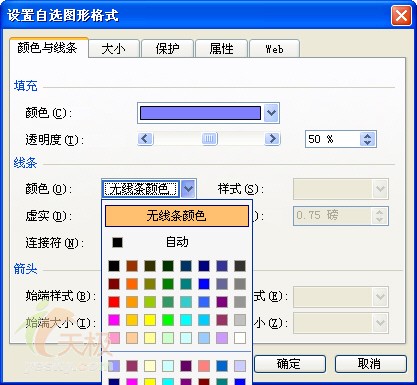Select the Web tab
Image resolution: width=417 pixels, height=385 pixels.
point(274,49)
